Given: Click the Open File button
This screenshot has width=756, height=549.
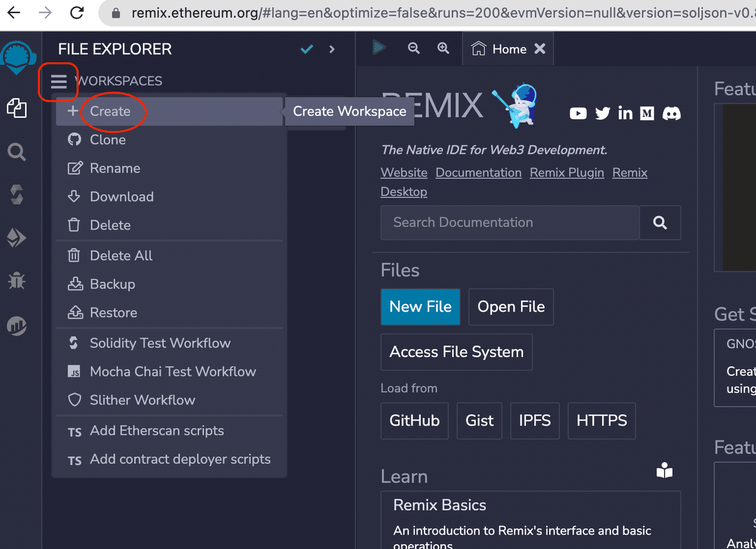Looking at the screenshot, I should pos(511,307).
